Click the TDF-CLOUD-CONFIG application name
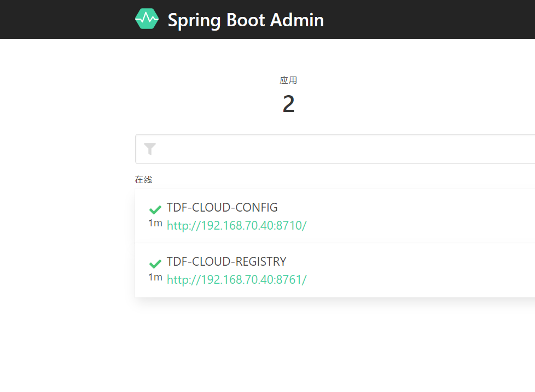The width and height of the screenshot is (535, 392). pos(223,208)
